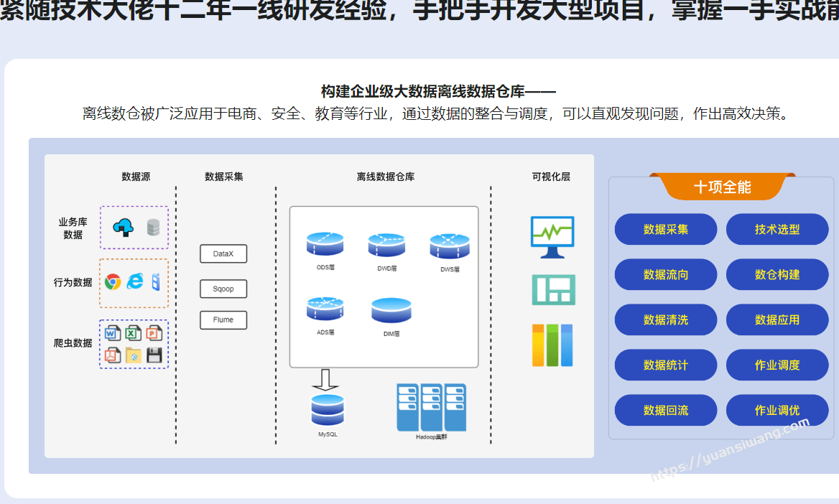Image resolution: width=839 pixels, height=504 pixels.
Task: Select the DWD层 disk icon
Action: click(386, 245)
